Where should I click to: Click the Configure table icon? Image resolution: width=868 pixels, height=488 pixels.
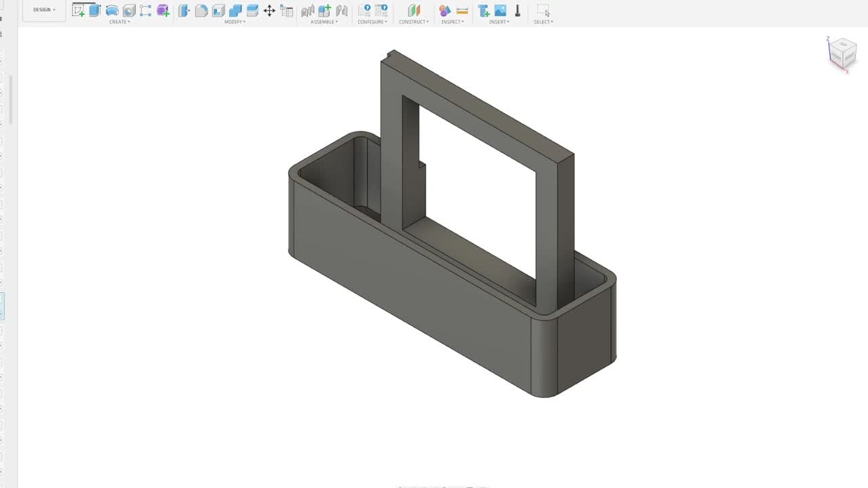(x=382, y=10)
